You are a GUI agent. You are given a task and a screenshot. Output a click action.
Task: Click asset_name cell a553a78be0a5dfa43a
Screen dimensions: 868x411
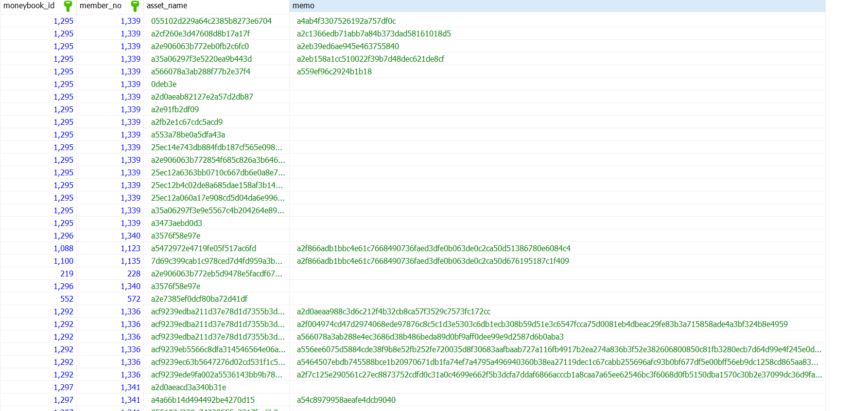[x=188, y=135]
